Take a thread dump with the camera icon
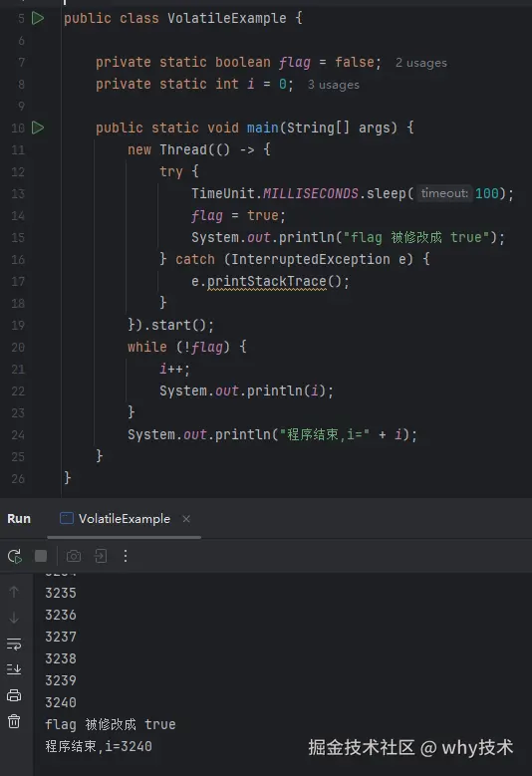532x776 pixels. (x=74, y=556)
